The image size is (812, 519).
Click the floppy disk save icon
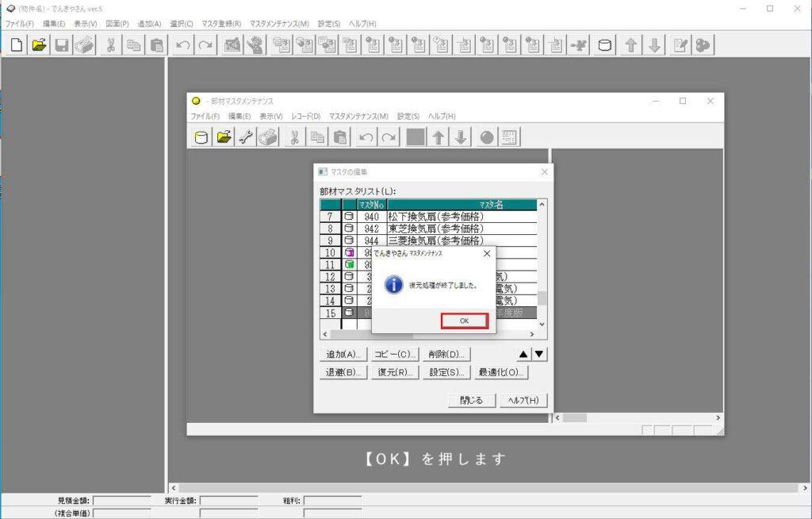pos(61,45)
